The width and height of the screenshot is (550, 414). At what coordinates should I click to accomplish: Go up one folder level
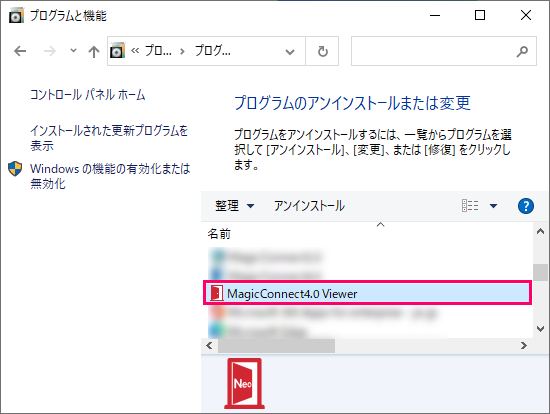tap(94, 52)
